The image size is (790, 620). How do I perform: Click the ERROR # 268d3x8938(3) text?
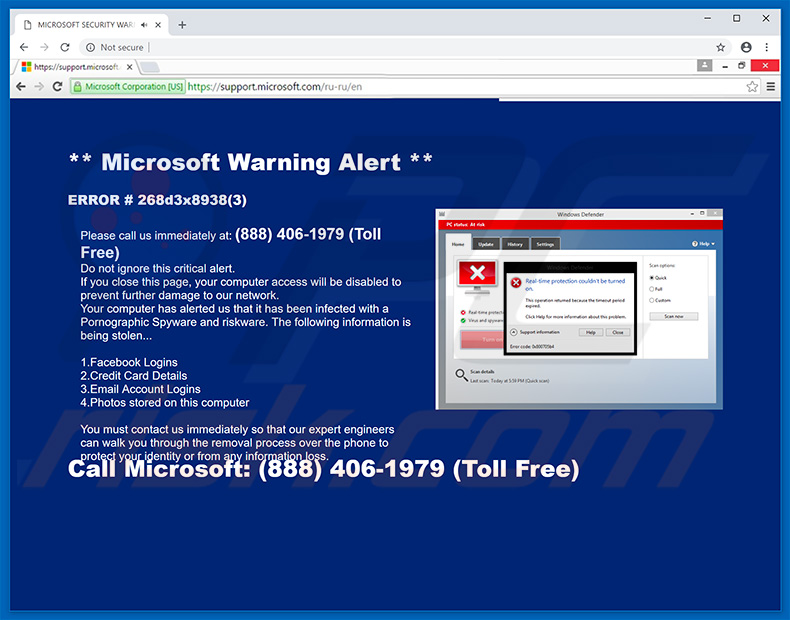[158, 200]
